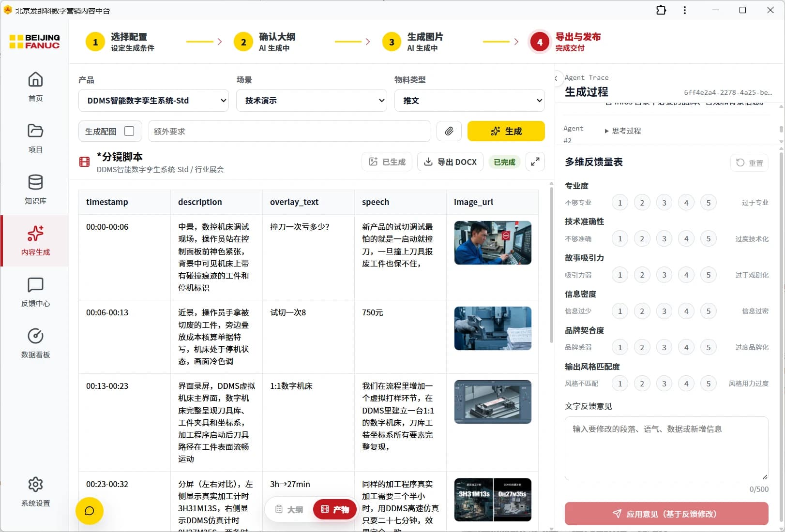Click 导出 DOCX button

[451, 162]
